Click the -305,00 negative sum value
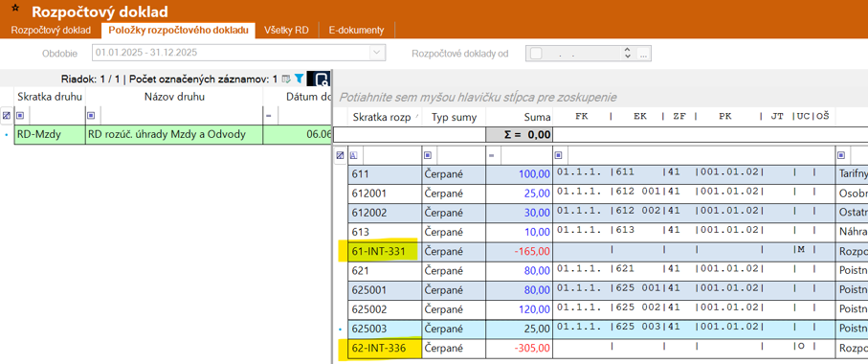868x364 pixels. (532, 349)
